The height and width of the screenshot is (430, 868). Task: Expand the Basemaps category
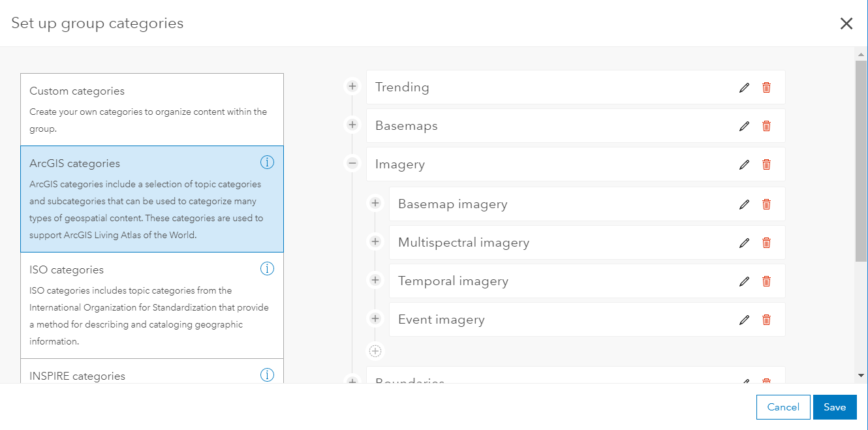pyautogui.click(x=352, y=125)
